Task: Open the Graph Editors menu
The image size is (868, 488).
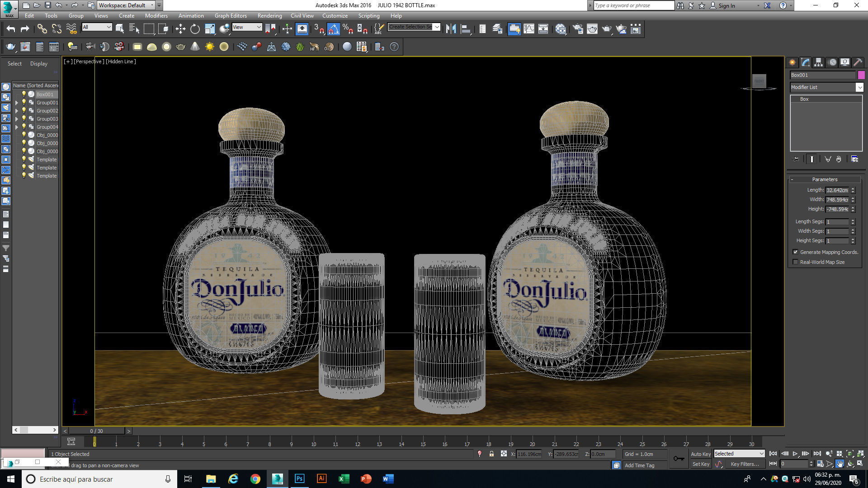Action: tap(231, 15)
